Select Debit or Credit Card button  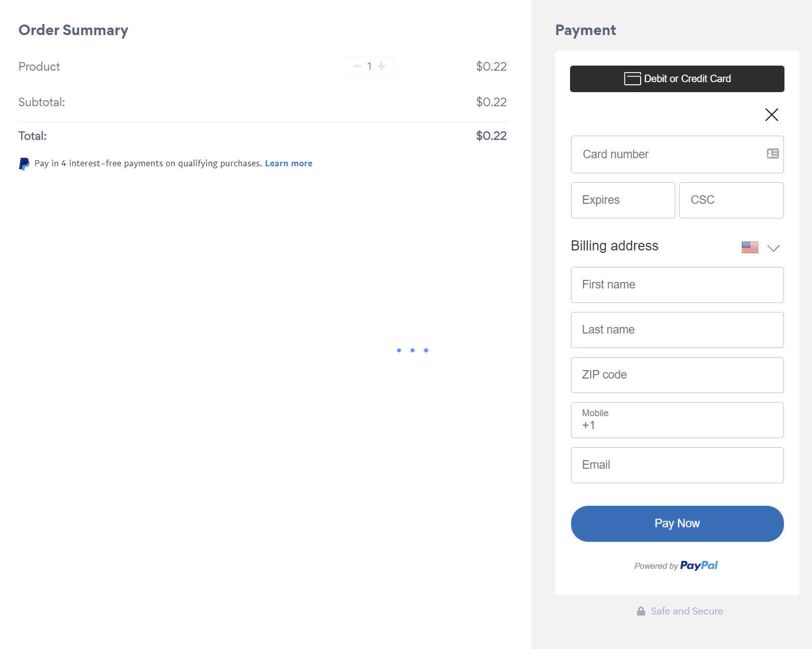677,79
